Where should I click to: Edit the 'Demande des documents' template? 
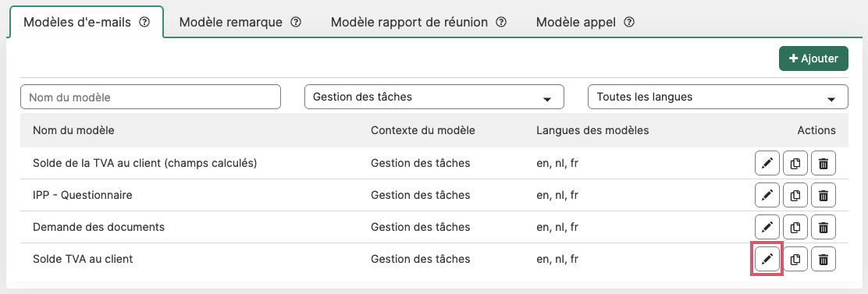(767, 227)
